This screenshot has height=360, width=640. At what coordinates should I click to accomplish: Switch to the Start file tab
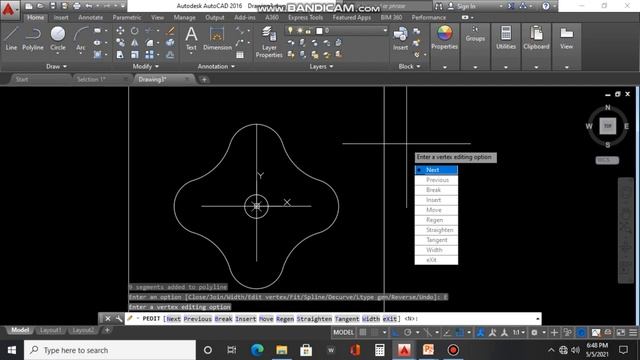pos(22,79)
